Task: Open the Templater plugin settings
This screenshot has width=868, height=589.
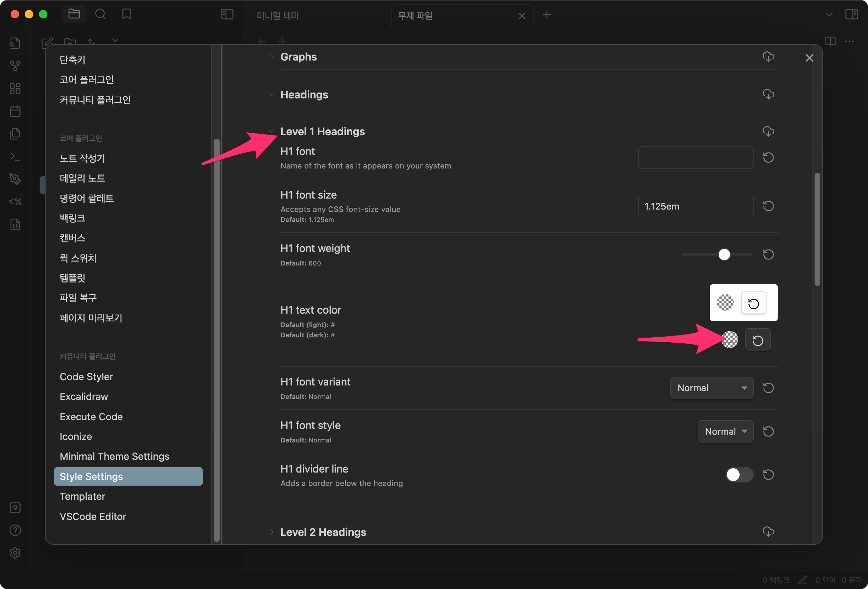Action: 82,496
